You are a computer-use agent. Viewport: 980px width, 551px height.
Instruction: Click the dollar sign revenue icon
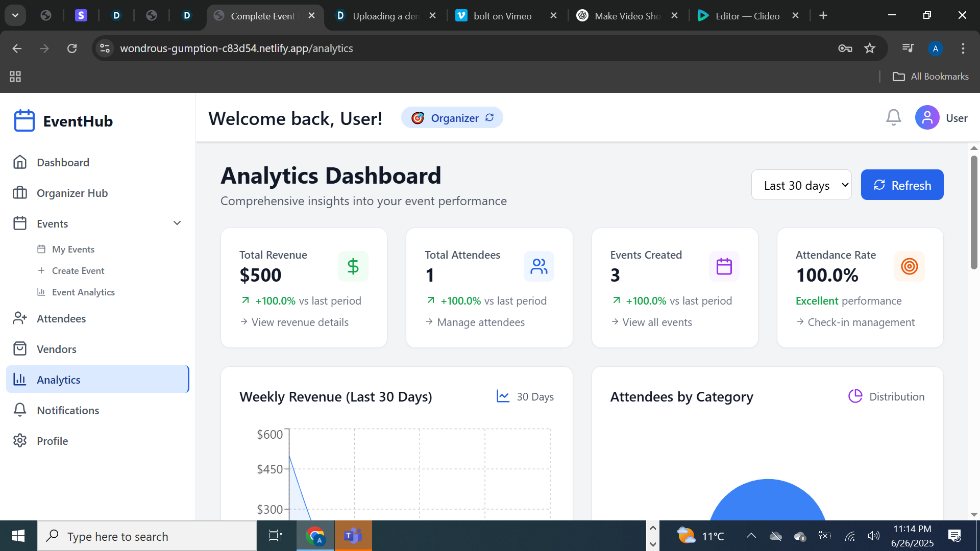pos(353,266)
